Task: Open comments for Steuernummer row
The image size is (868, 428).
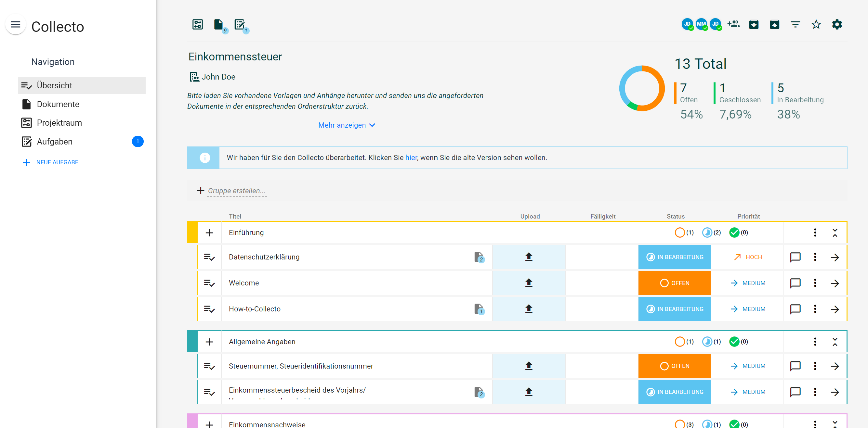Action: point(795,366)
